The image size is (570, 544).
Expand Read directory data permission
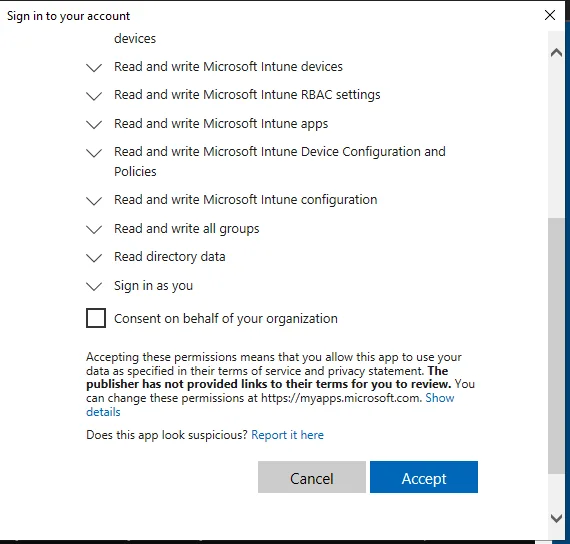pyautogui.click(x=94, y=258)
